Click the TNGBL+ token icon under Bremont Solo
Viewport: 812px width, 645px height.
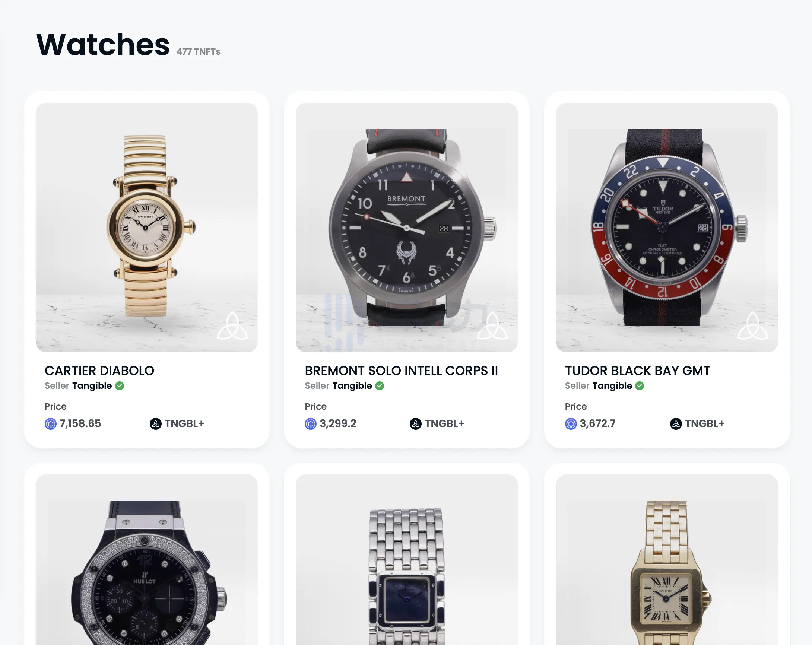tap(415, 423)
